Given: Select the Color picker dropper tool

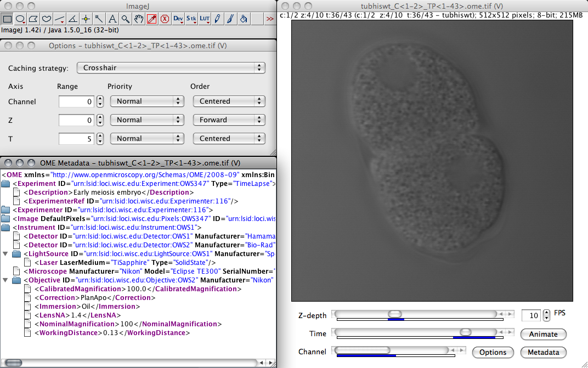Looking at the screenshot, I should point(151,19).
